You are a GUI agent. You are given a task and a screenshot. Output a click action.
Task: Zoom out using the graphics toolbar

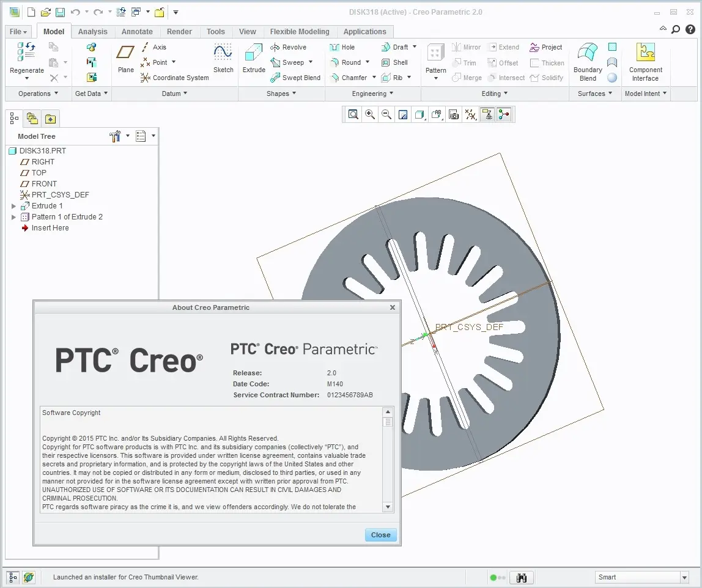point(386,114)
